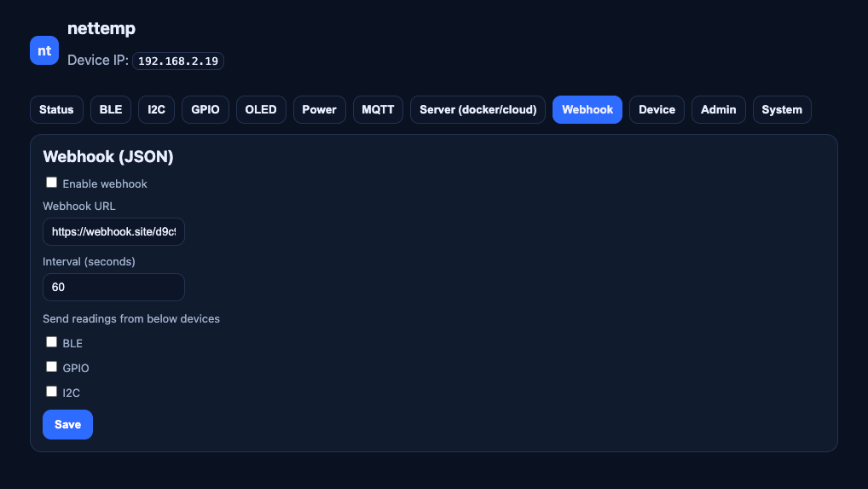The width and height of the screenshot is (868, 489).
Task: Toggle the I2C readings checkbox
Action: click(52, 392)
